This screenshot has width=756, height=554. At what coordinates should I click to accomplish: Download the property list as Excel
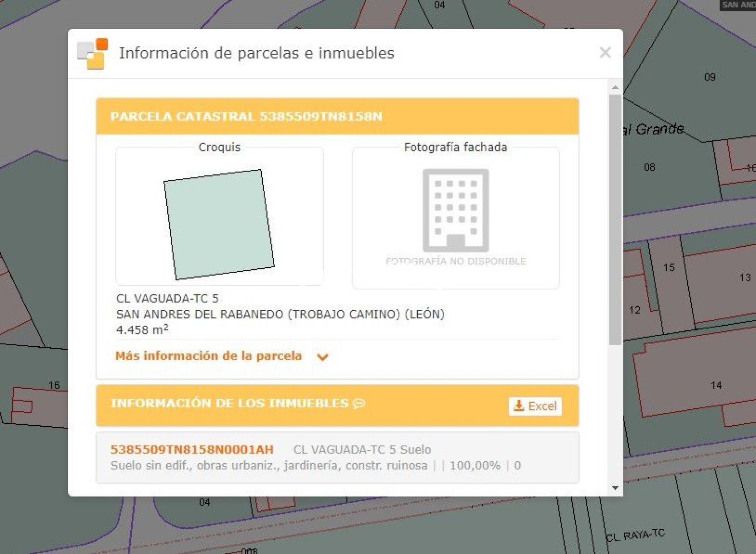(x=535, y=406)
